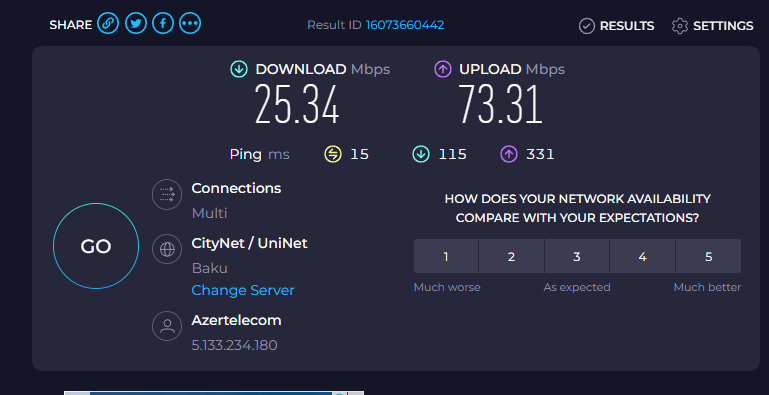Screen dimensions: 769x395
Task: Copy the share link icon
Action: pyautogui.click(x=108, y=23)
